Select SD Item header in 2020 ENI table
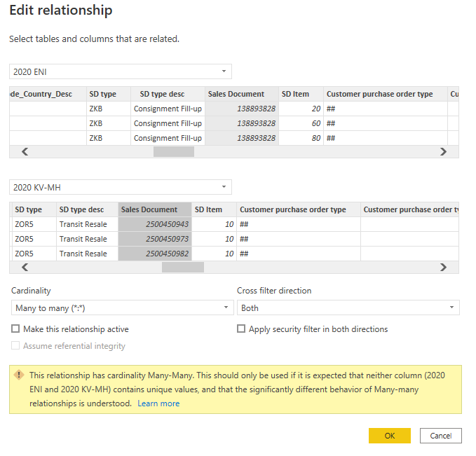Screen dimensions: 476x456 [x=301, y=94]
